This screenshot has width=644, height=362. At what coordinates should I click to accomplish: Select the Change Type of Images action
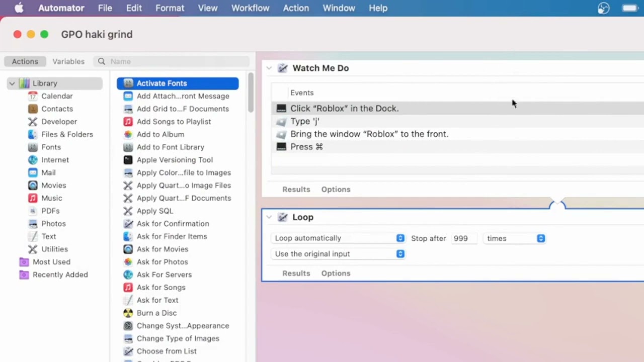point(178,338)
